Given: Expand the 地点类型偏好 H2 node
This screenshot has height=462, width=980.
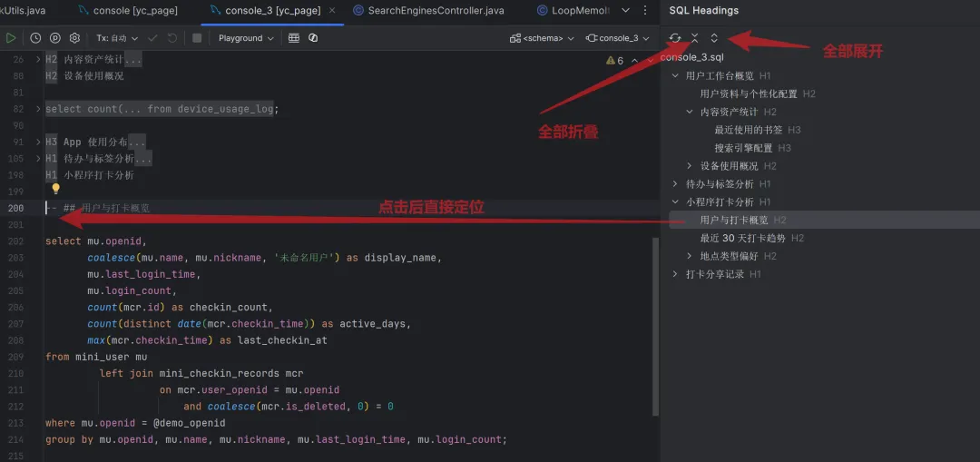Looking at the screenshot, I should click(x=690, y=256).
